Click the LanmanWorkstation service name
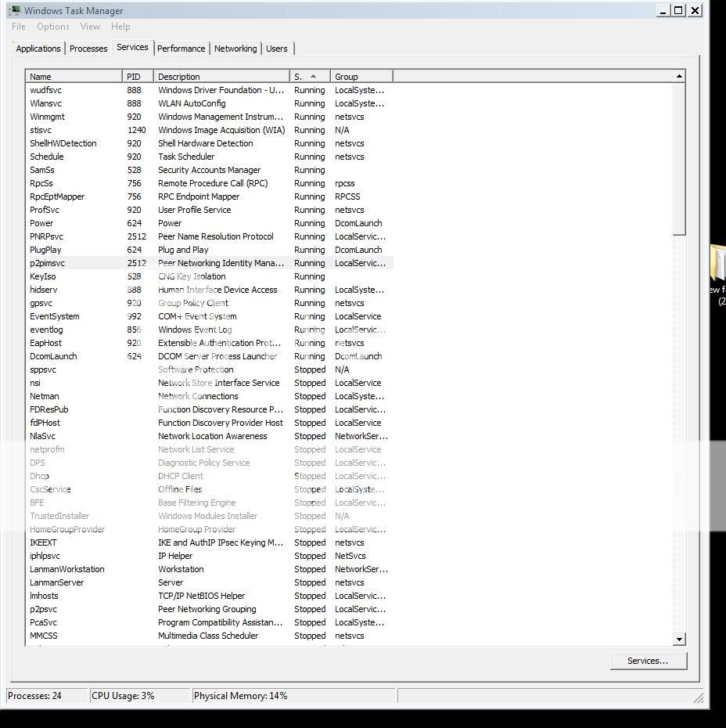 point(67,569)
